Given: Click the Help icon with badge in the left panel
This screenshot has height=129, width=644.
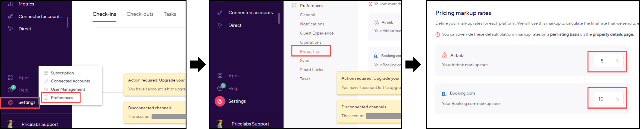Looking at the screenshot, I should [x=11, y=89].
